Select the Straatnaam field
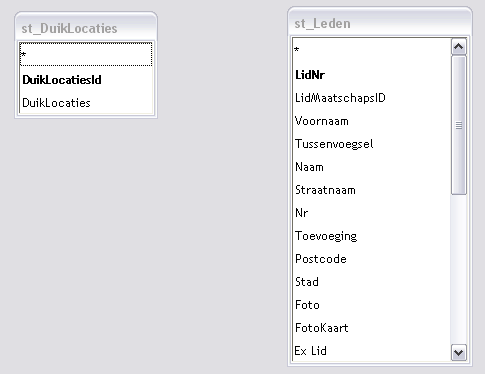Screen dimensions: 485x374 coord(372,190)
